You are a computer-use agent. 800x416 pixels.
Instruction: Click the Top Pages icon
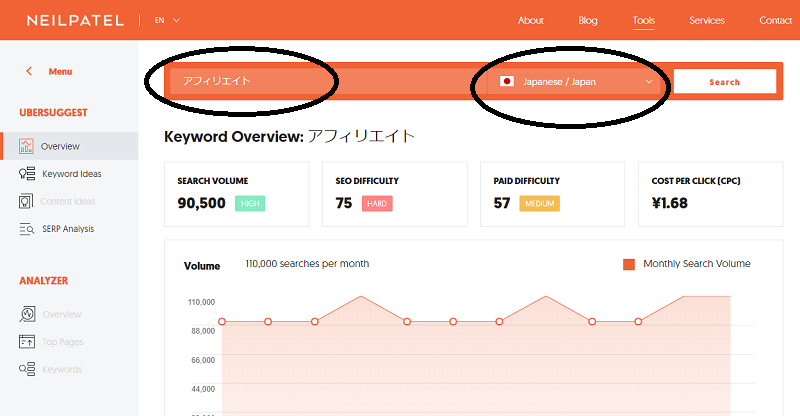click(27, 341)
